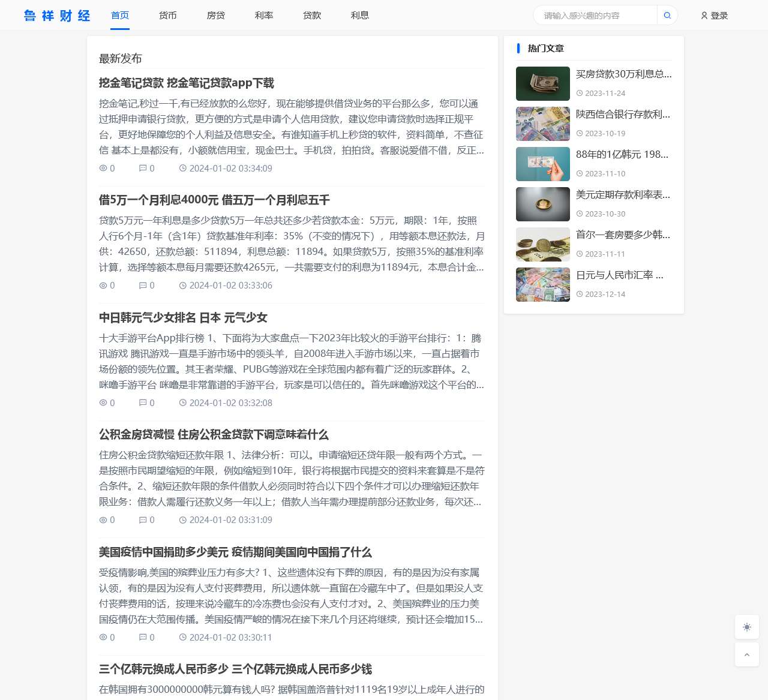
Task: Click the user login icon
Action: click(x=704, y=16)
